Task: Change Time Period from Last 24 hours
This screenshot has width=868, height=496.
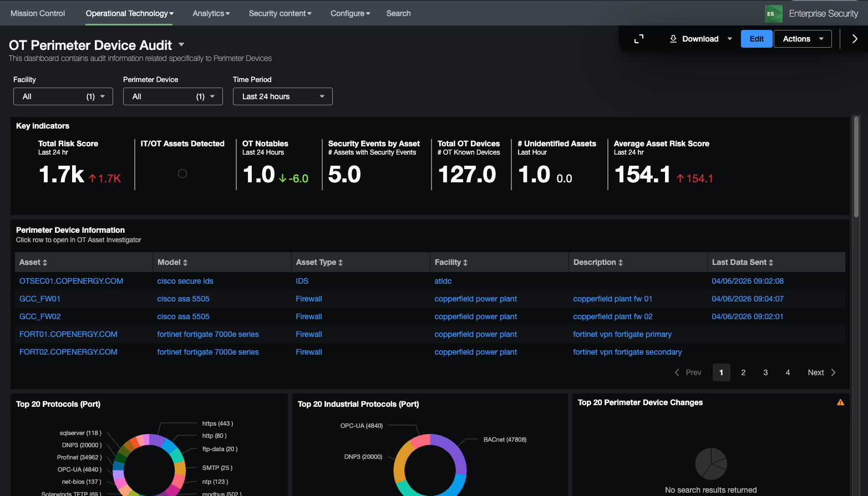Action: click(283, 96)
